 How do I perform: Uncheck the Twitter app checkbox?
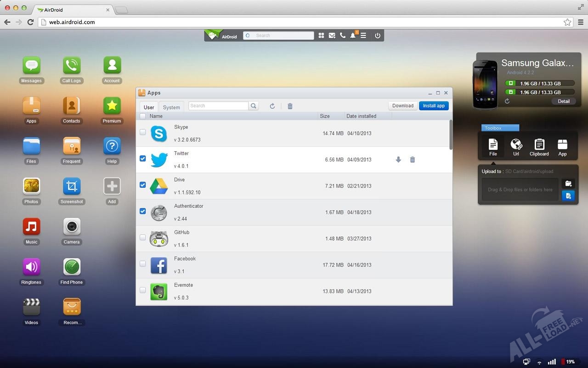point(142,158)
